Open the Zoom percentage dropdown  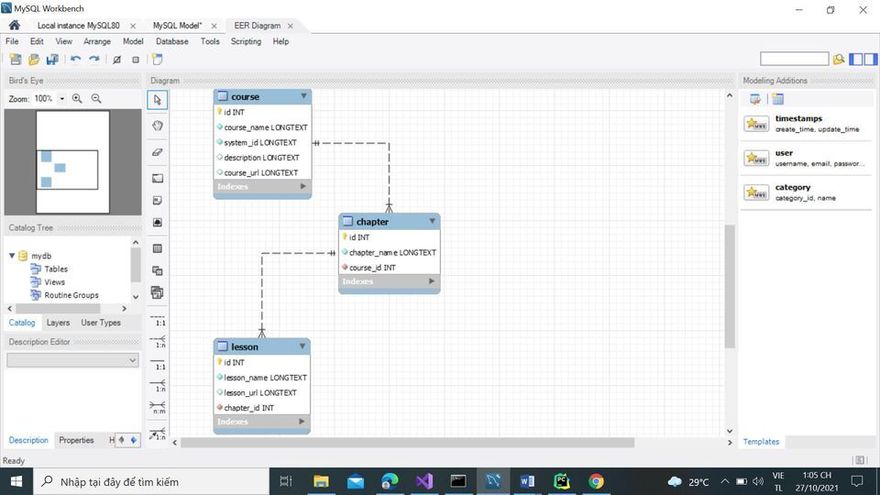(x=62, y=99)
